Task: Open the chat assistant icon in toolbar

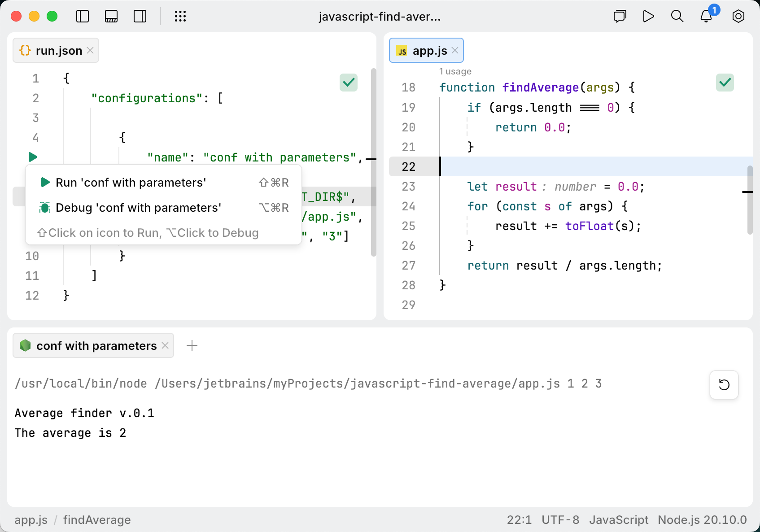Action: coord(620,17)
